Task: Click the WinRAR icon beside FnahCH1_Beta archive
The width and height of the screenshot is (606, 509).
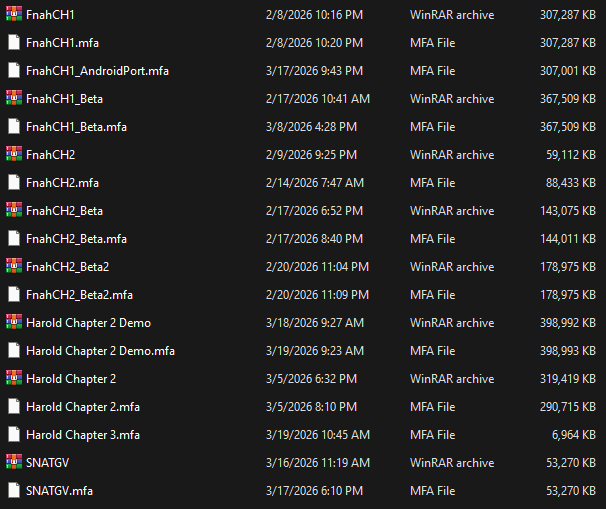Action: pos(13,99)
